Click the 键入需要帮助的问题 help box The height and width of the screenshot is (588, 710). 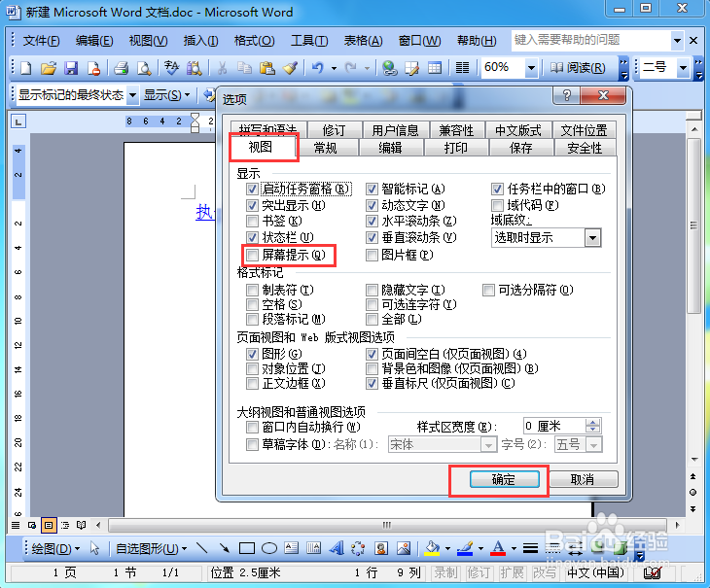591,41
